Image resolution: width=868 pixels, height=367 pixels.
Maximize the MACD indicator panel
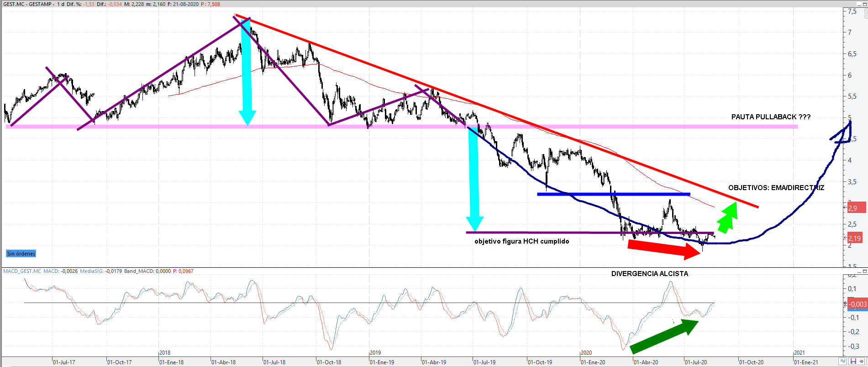(x=864, y=271)
